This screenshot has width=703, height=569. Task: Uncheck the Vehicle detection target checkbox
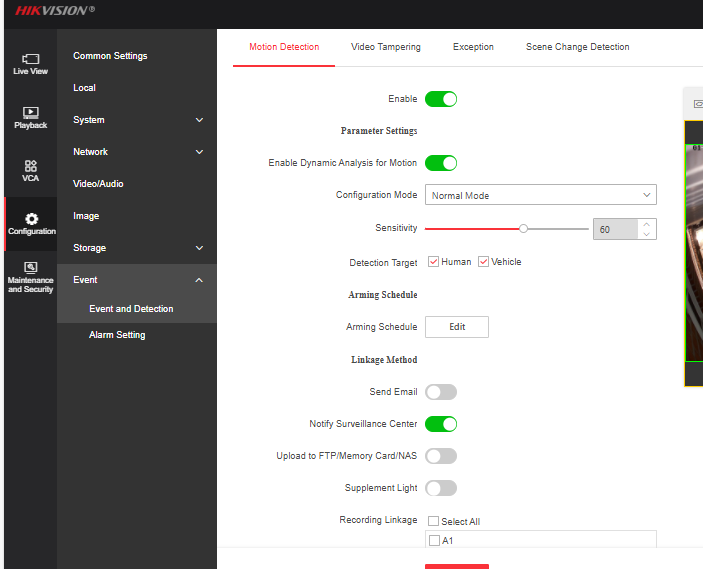[484, 262]
